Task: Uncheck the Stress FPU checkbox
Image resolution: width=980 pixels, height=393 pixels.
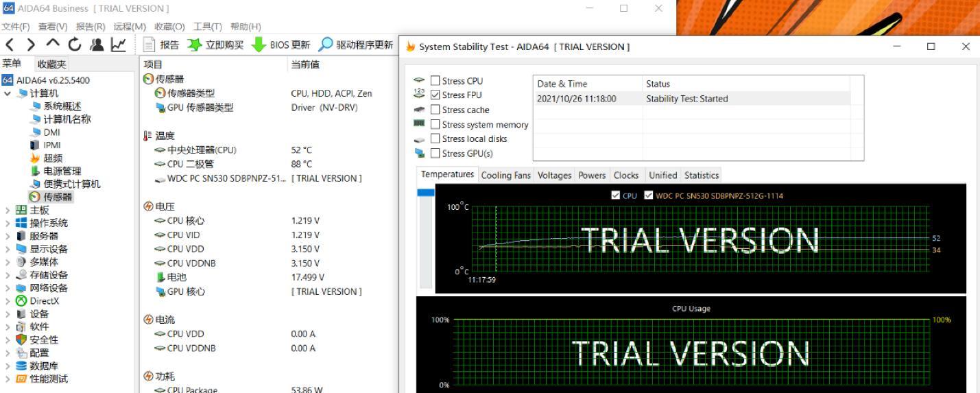Action: point(435,95)
